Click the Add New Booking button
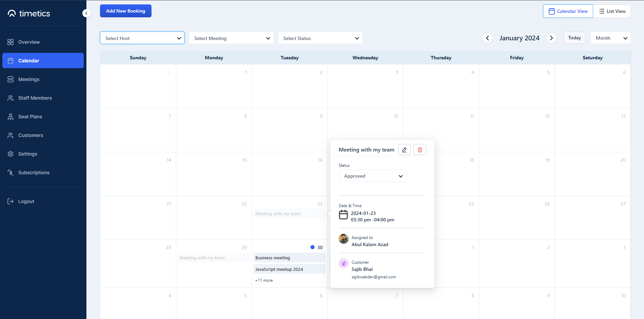644x319 pixels. [125, 11]
